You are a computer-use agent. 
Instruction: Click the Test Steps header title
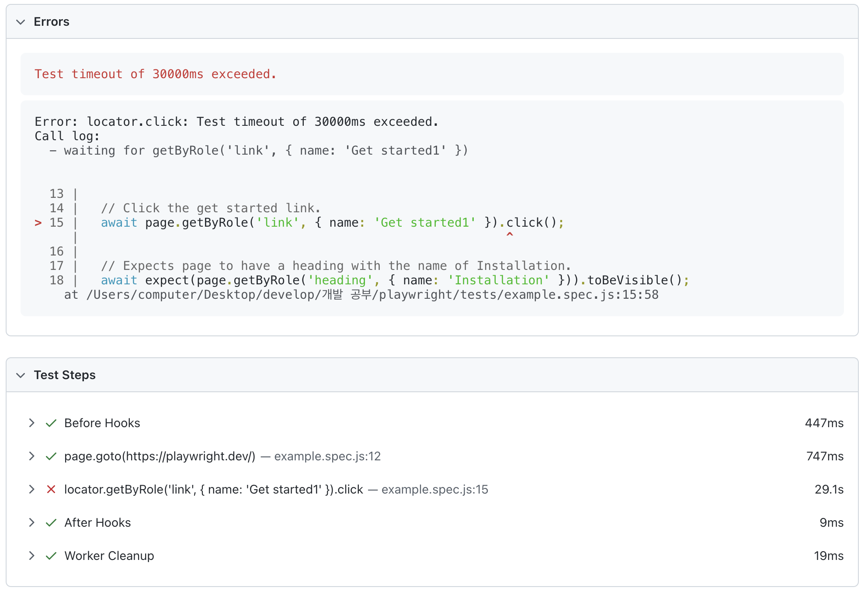(x=65, y=375)
